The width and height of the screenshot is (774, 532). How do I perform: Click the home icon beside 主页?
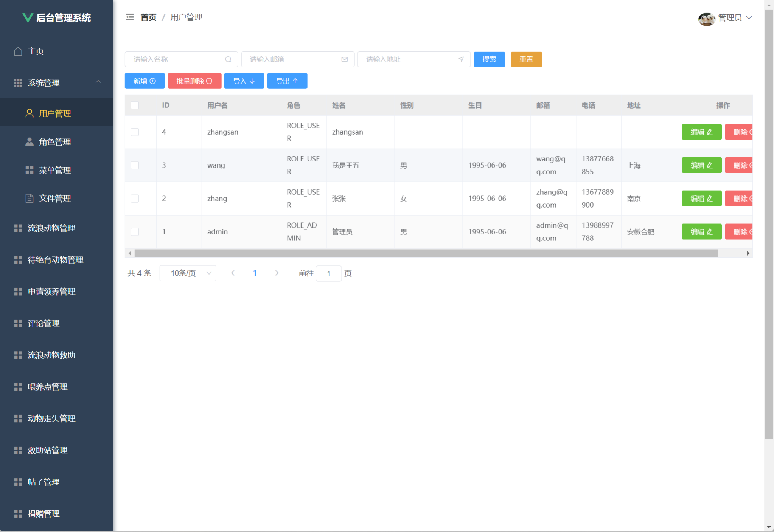pyautogui.click(x=18, y=51)
